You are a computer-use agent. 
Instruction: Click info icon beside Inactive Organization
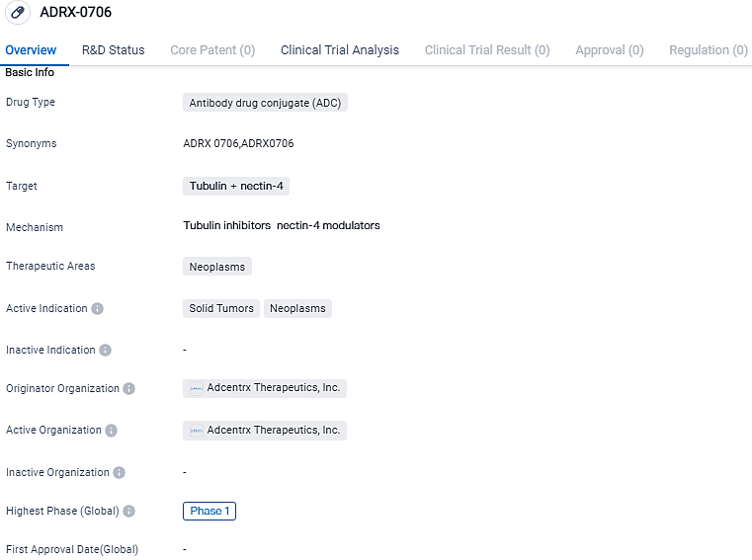(119, 473)
